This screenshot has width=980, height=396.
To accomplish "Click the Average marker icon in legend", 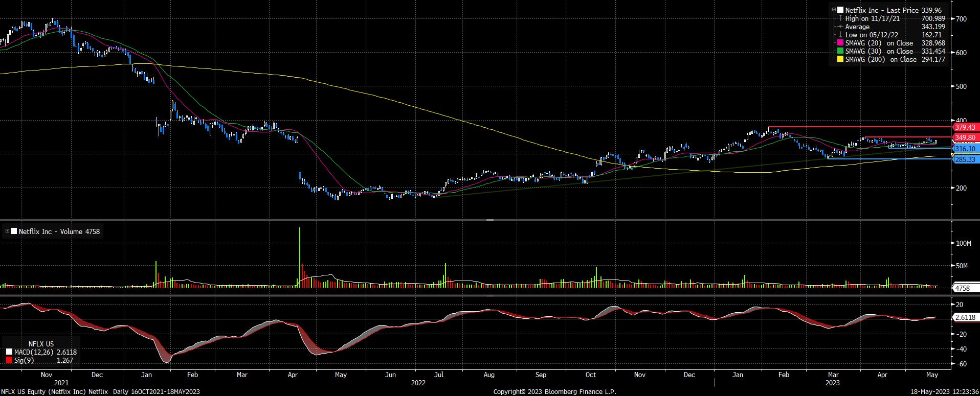I will tap(841, 27).
